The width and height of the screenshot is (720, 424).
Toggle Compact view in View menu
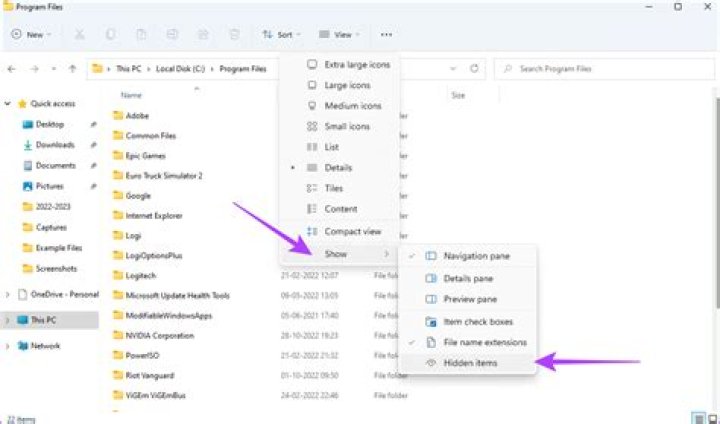[339, 232]
